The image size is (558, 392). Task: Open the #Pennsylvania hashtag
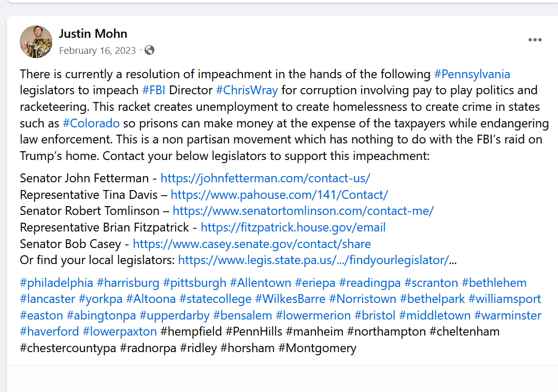tap(471, 74)
